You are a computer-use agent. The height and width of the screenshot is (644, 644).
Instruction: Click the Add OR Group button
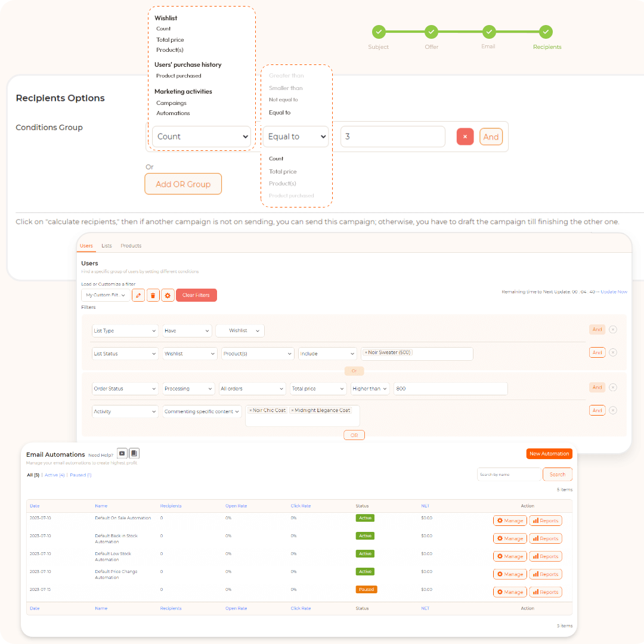point(183,184)
